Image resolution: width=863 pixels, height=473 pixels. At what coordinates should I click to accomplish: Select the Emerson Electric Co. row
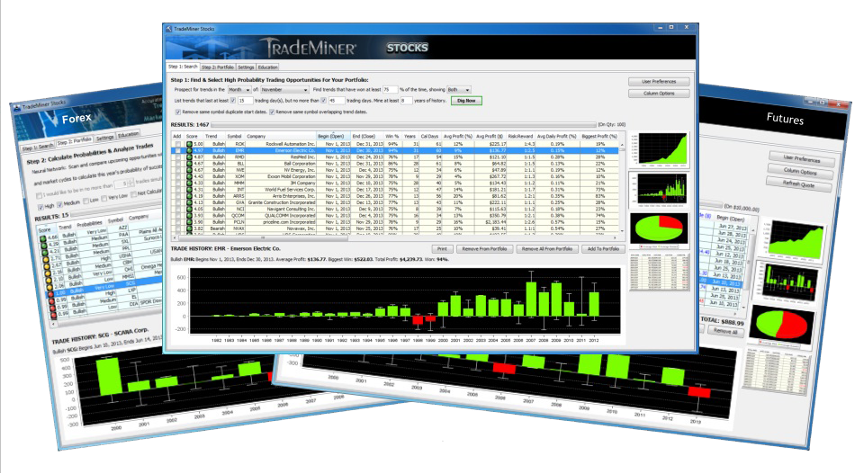(396, 150)
